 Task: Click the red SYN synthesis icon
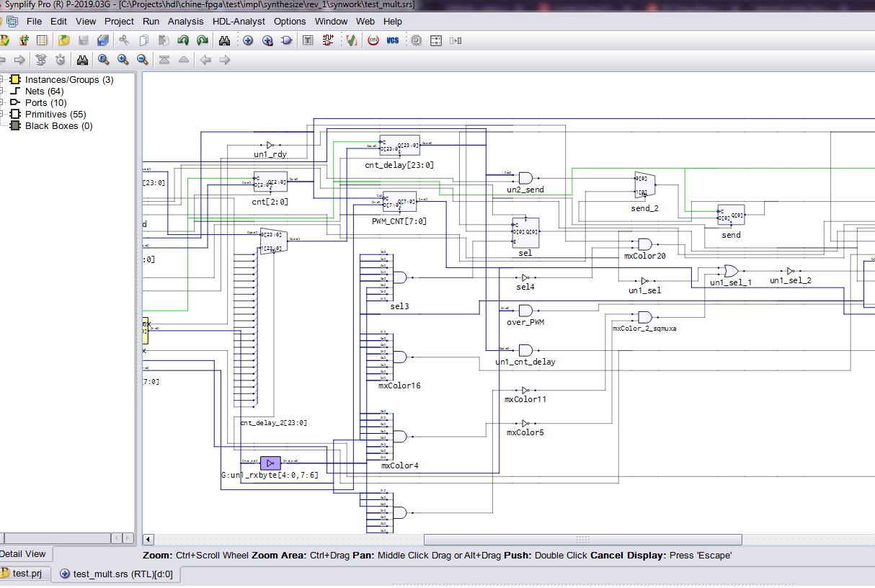click(x=373, y=40)
